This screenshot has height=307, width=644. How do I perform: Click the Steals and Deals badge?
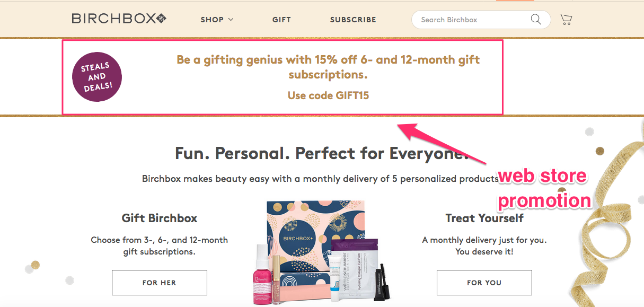click(97, 77)
